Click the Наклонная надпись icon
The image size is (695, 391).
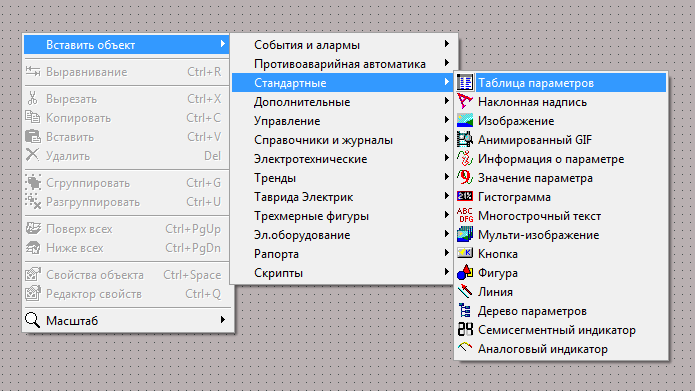tap(465, 102)
